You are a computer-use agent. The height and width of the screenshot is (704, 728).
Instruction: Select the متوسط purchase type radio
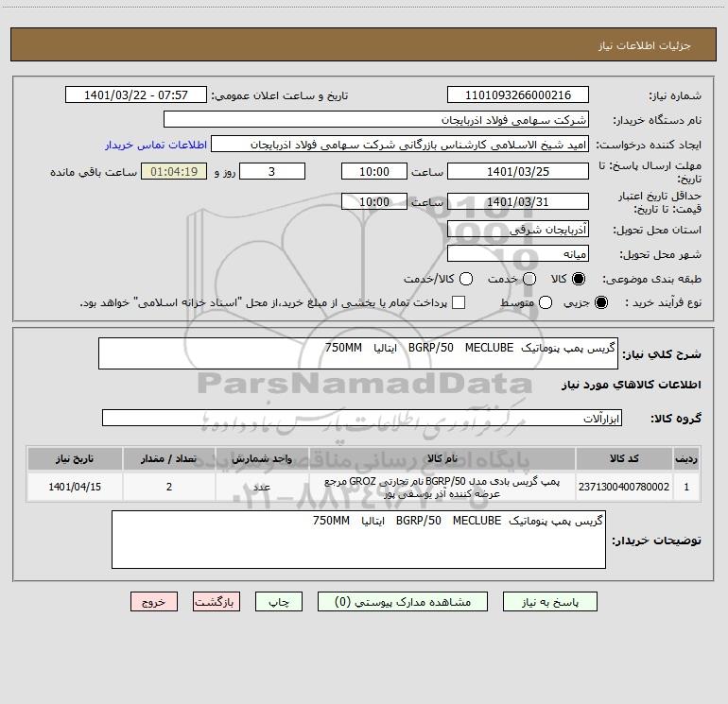(x=546, y=302)
